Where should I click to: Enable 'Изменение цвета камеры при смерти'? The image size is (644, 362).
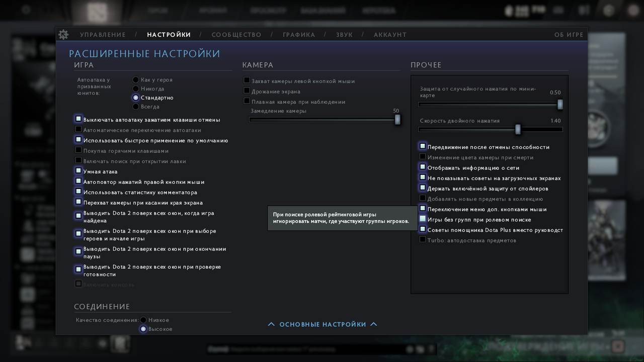[423, 157]
